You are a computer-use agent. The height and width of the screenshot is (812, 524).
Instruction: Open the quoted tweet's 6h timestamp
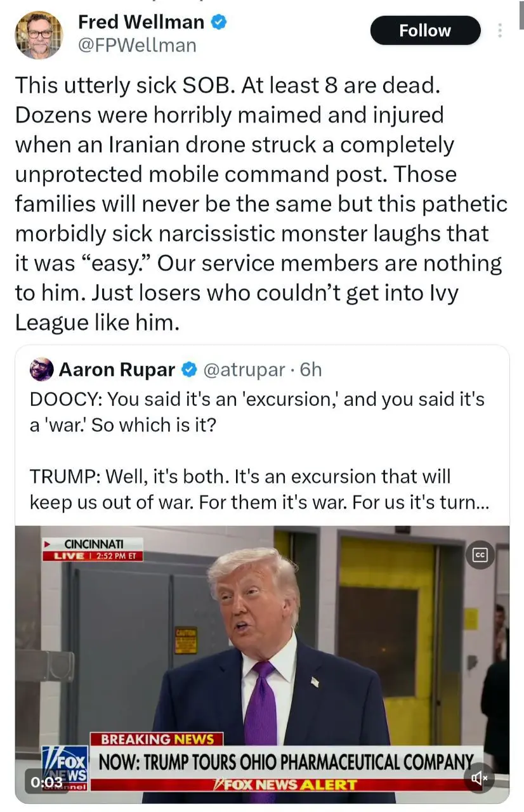point(311,369)
